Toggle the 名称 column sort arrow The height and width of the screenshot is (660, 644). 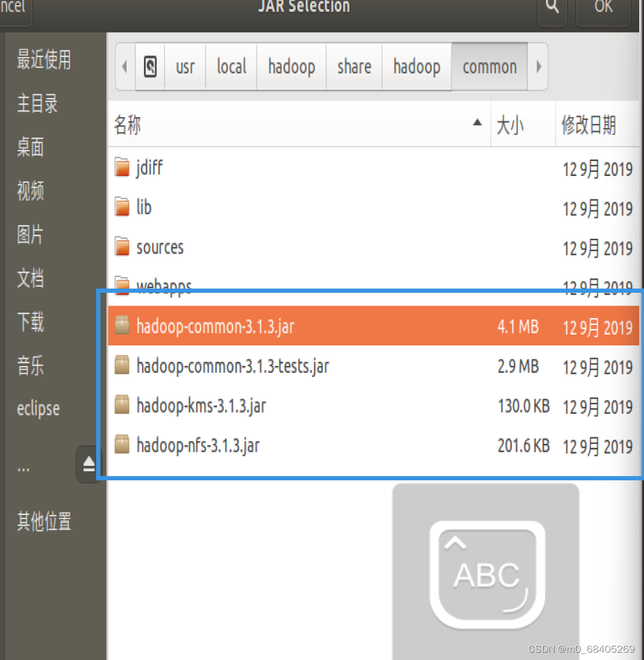(478, 123)
